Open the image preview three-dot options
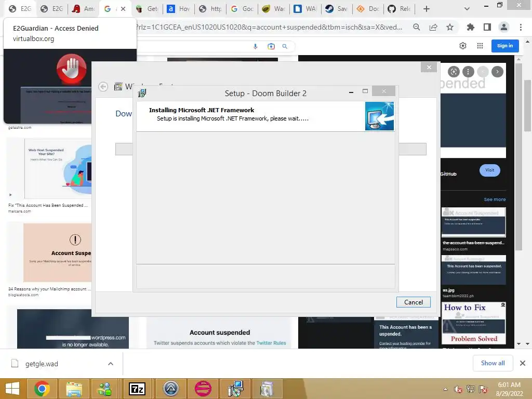The width and height of the screenshot is (532, 399). pos(468,72)
